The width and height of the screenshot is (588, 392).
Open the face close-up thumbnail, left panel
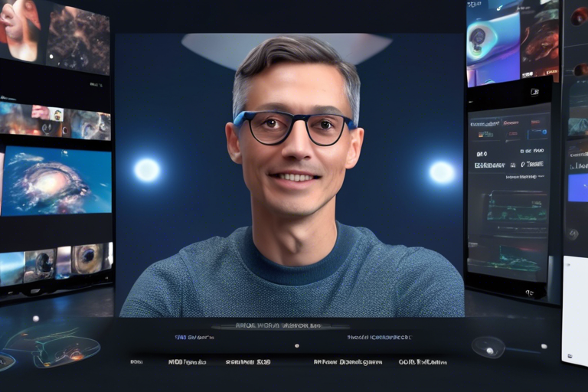coord(21,28)
